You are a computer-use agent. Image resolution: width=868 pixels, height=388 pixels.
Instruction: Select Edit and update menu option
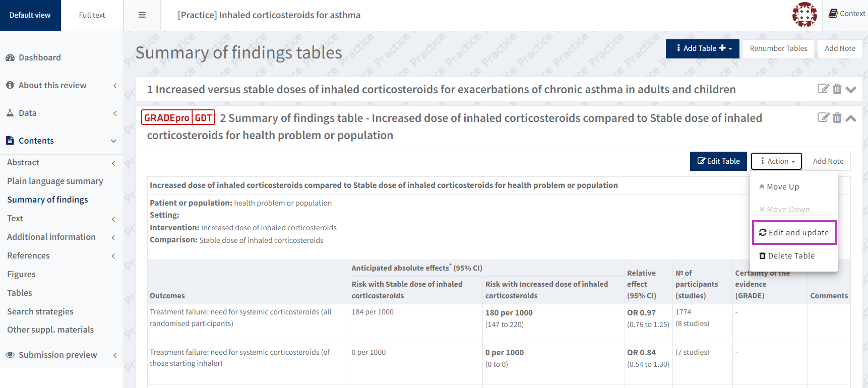point(794,232)
